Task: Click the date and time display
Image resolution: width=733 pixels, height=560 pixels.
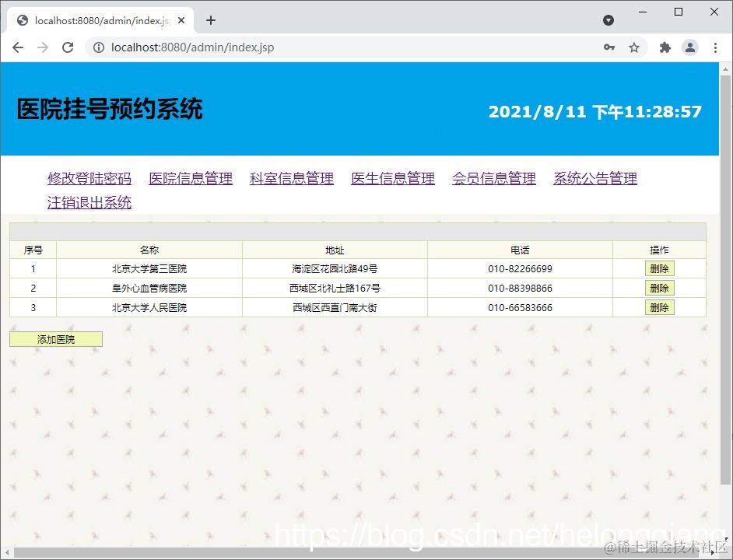Action: (x=595, y=112)
